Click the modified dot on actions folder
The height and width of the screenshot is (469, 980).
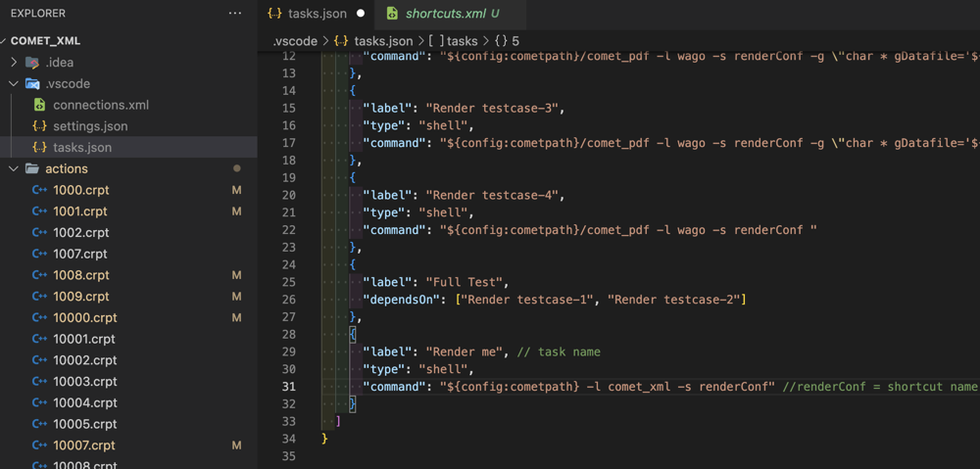pyautogui.click(x=237, y=168)
